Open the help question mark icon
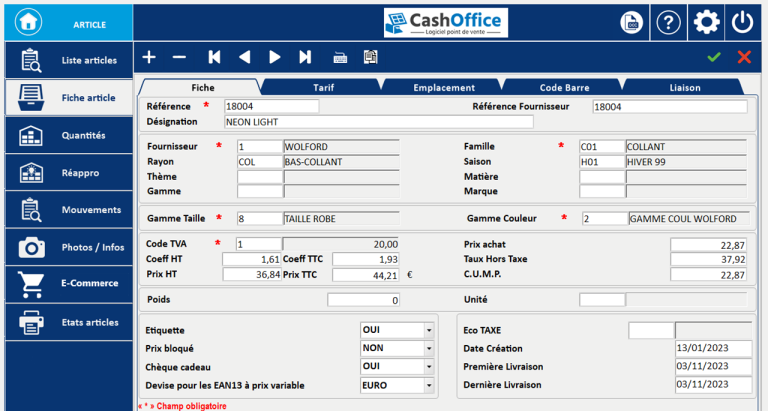 [668, 22]
